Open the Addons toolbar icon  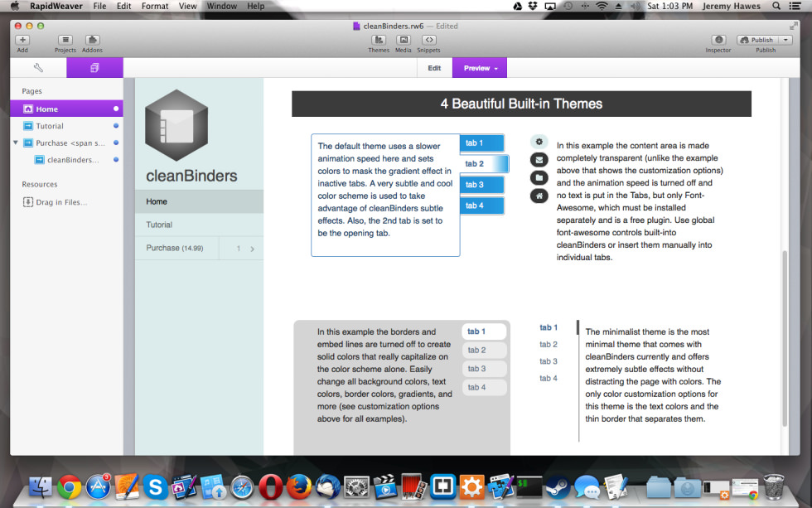(92, 40)
